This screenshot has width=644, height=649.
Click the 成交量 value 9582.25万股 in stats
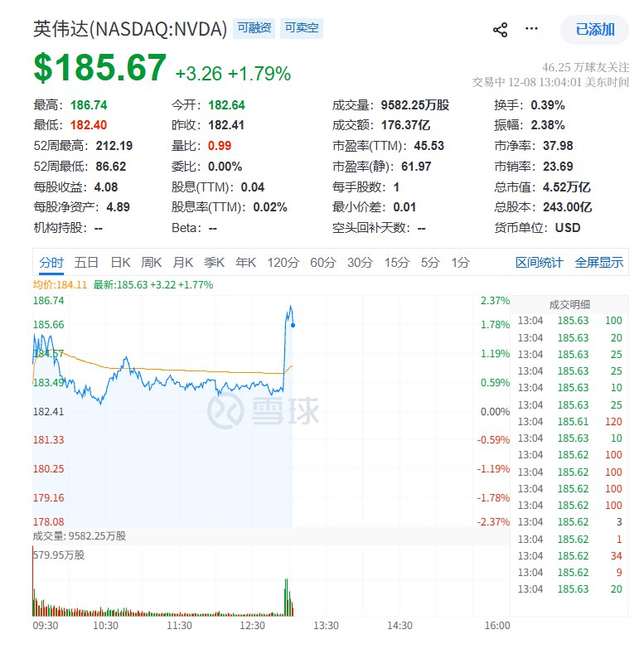tap(415, 105)
